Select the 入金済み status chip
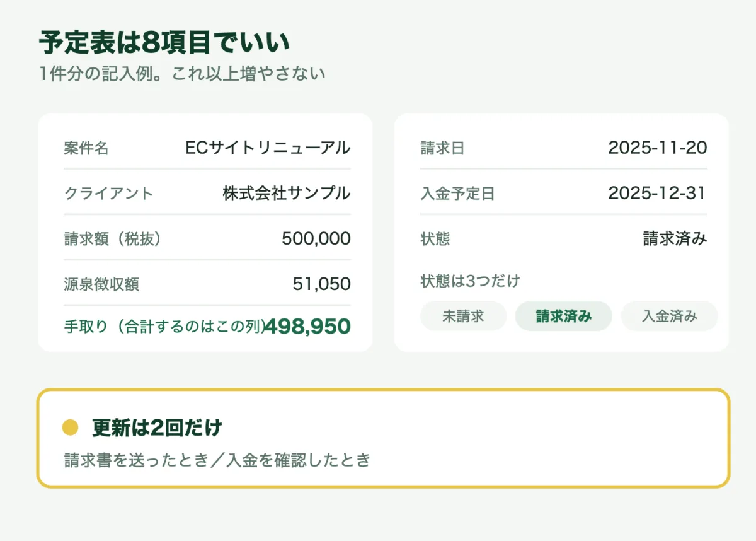Viewport: 756px width, 541px height. [670, 317]
